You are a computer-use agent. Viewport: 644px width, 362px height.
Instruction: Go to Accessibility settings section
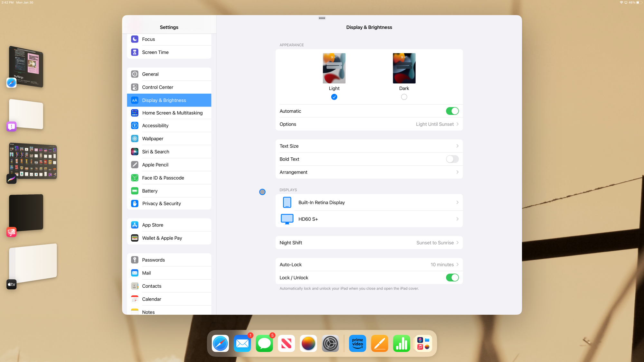(x=155, y=125)
